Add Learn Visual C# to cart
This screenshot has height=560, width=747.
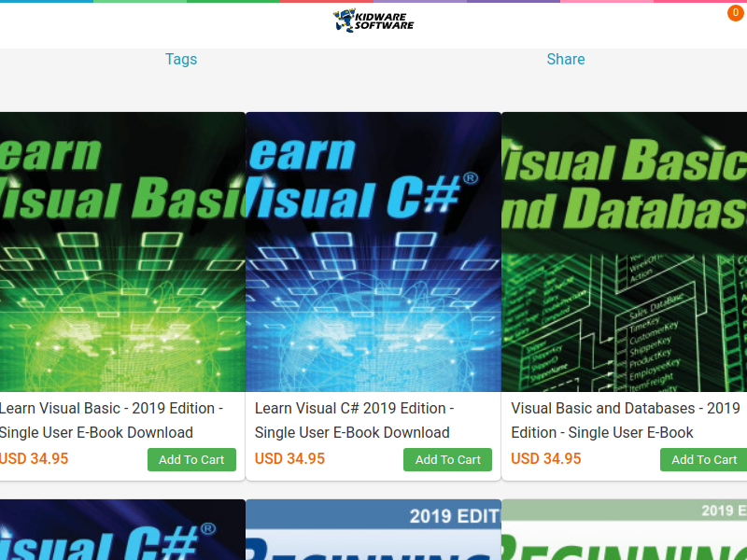click(x=448, y=459)
